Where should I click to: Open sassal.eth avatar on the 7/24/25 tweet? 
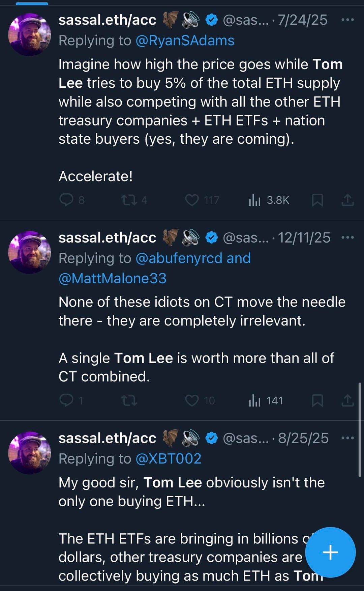tap(30, 34)
